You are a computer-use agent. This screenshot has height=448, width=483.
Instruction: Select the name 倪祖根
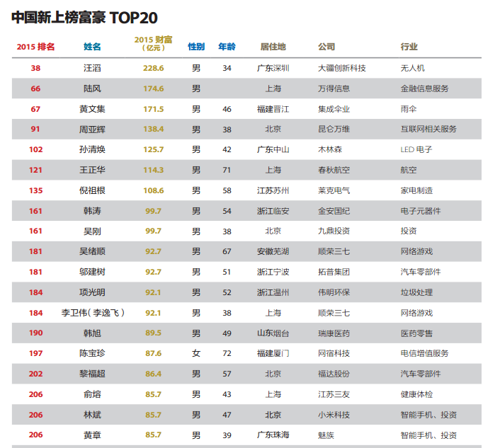92,190
